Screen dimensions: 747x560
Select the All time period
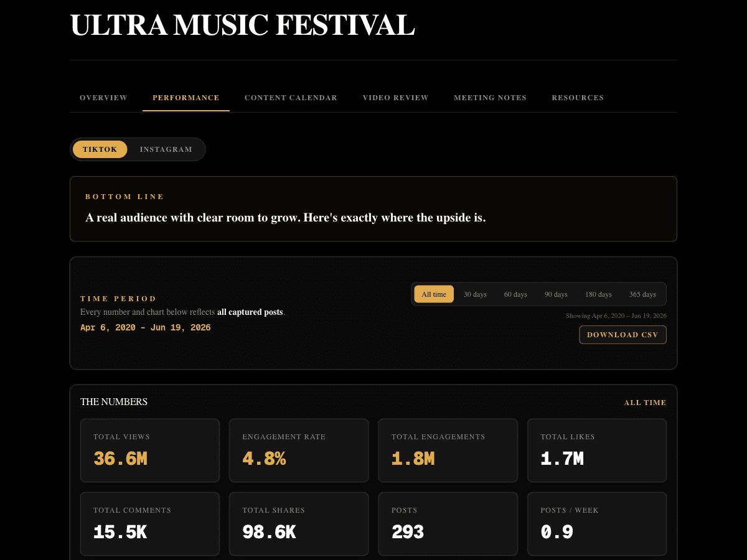(434, 294)
